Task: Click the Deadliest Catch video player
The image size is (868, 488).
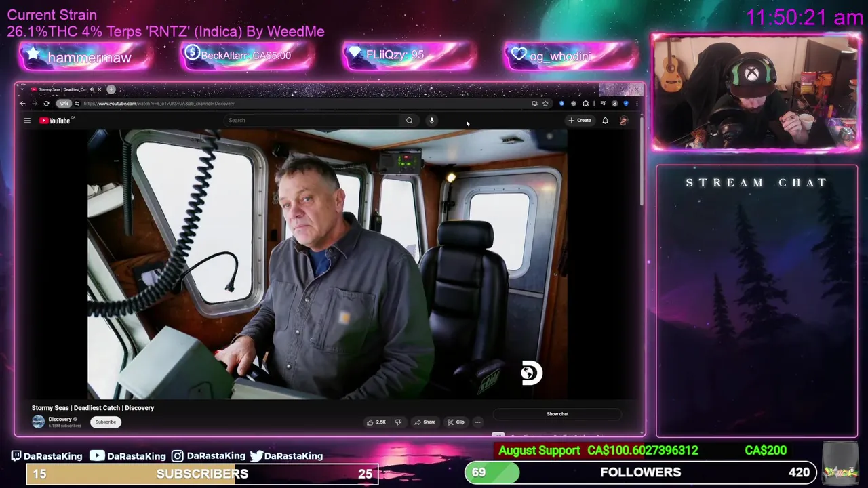Action: tap(328, 264)
